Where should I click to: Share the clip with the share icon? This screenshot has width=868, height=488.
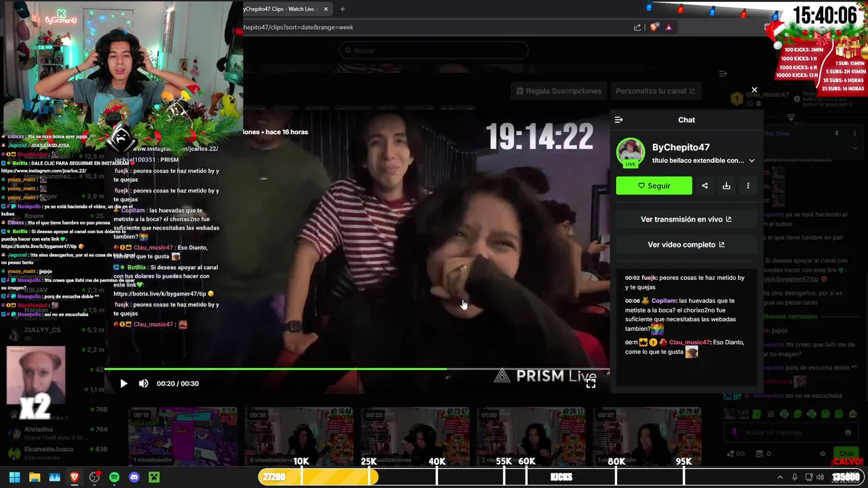coord(705,186)
